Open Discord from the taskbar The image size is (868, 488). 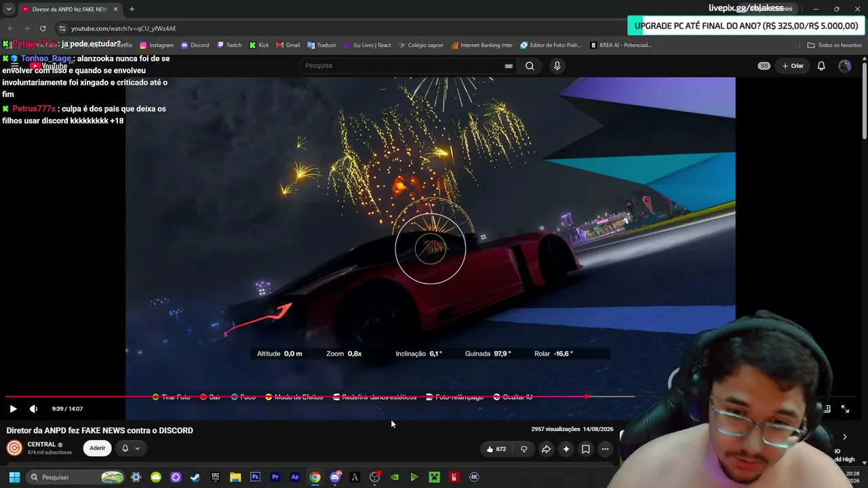click(335, 477)
